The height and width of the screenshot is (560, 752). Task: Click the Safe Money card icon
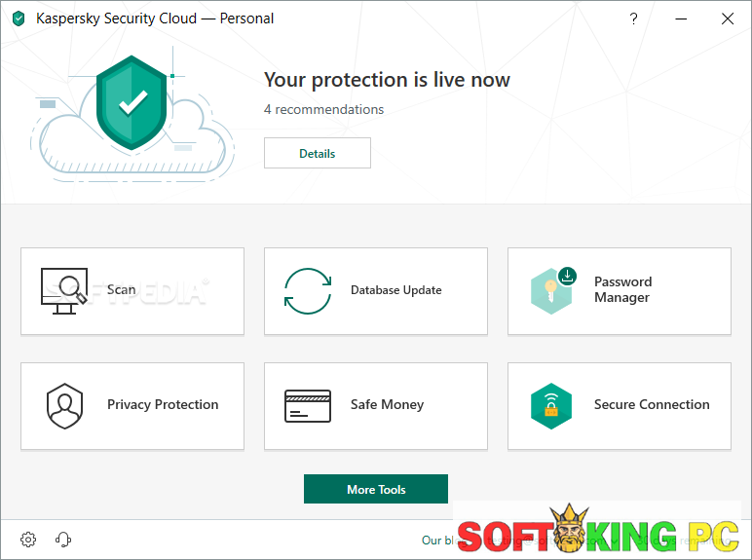coord(308,405)
